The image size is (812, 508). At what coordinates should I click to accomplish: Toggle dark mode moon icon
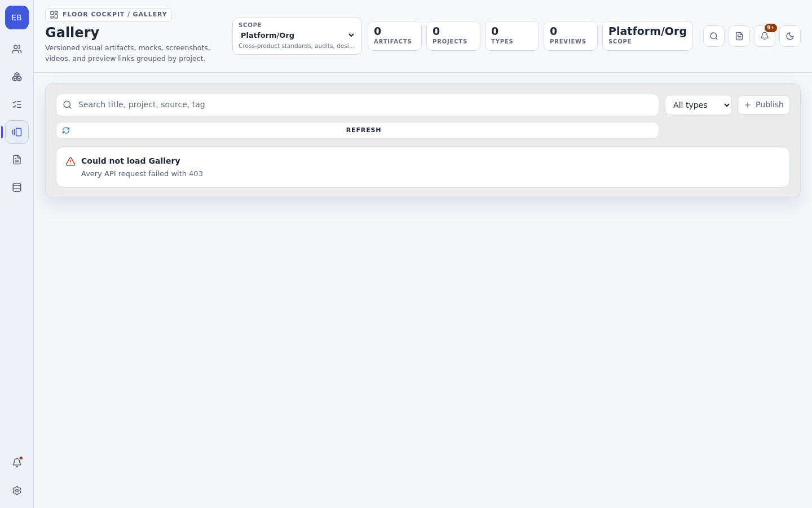790,36
